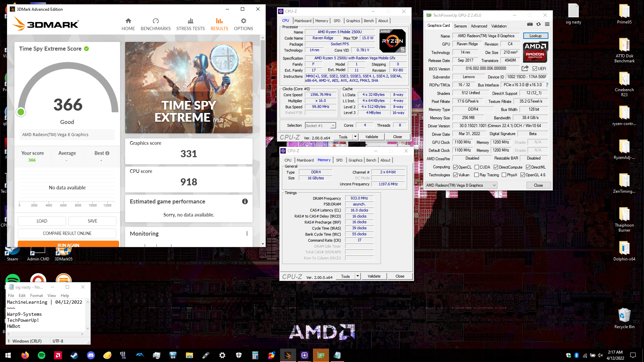Open the Thaiphoon Burner desktop icon
This screenshot has width=644, height=362.
click(x=624, y=220)
